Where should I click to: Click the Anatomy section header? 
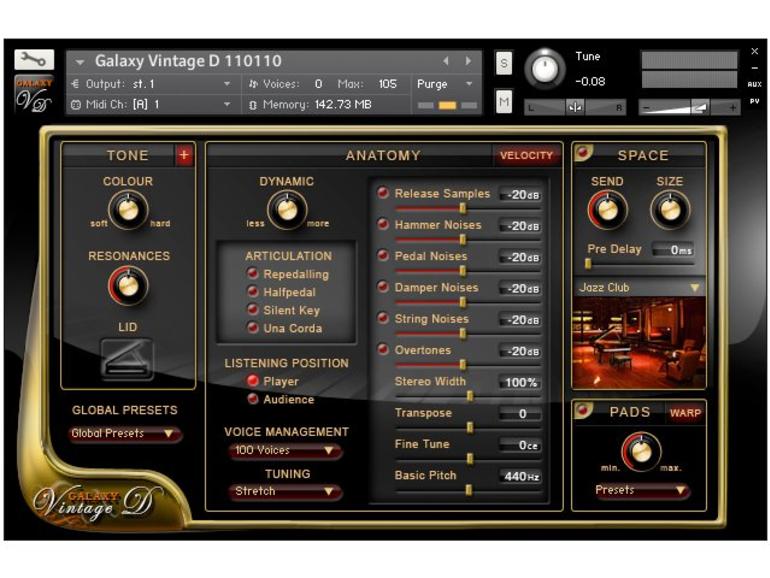click(383, 156)
